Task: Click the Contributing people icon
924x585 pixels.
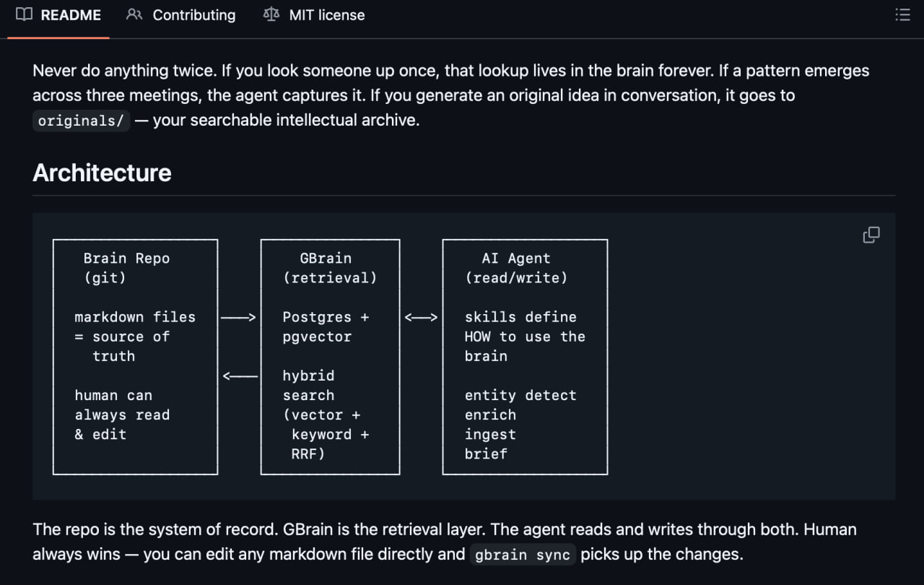Action: pos(134,14)
